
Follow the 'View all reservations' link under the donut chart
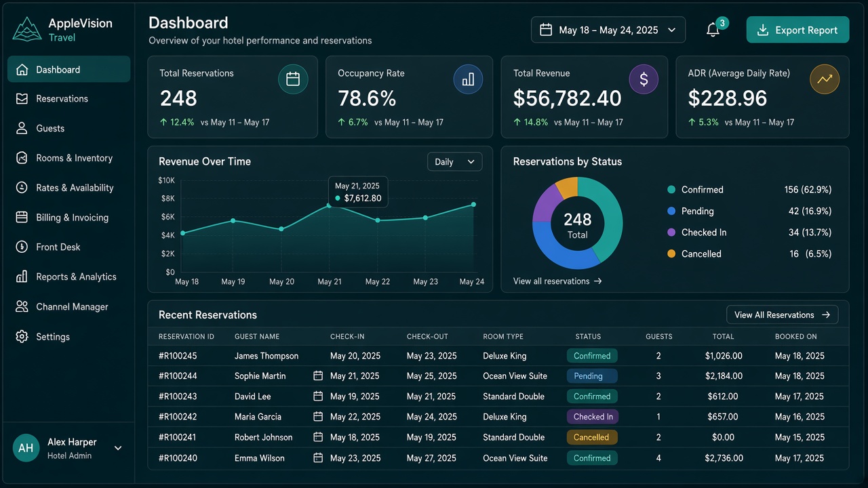pos(557,281)
